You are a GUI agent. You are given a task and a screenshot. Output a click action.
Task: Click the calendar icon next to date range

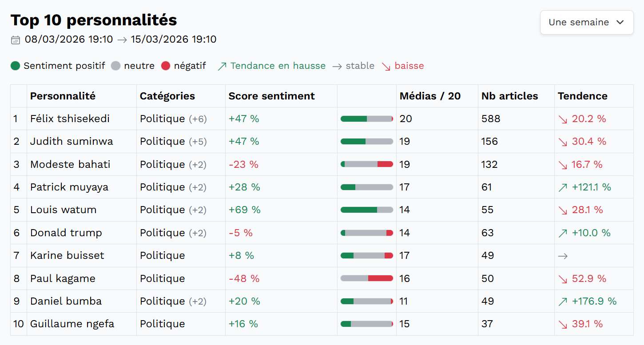coord(16,40)
